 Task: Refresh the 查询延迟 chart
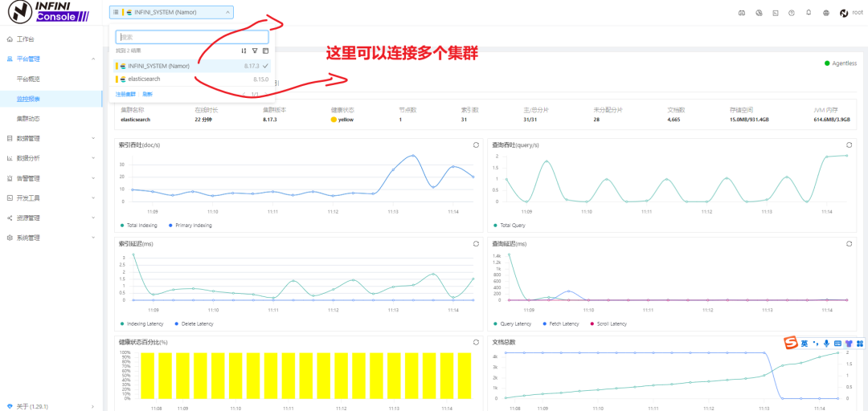point(850,243)
